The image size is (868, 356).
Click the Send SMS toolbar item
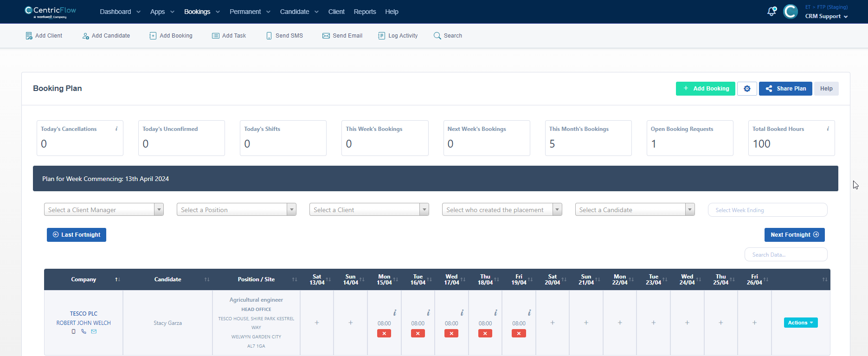click(284, 36)
